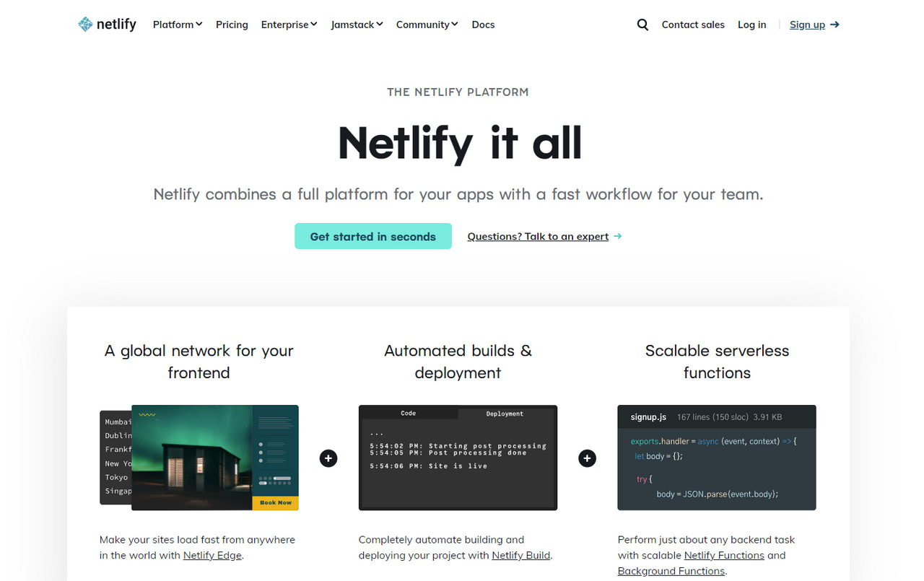Click Starting post processing log line

[458, 446]
